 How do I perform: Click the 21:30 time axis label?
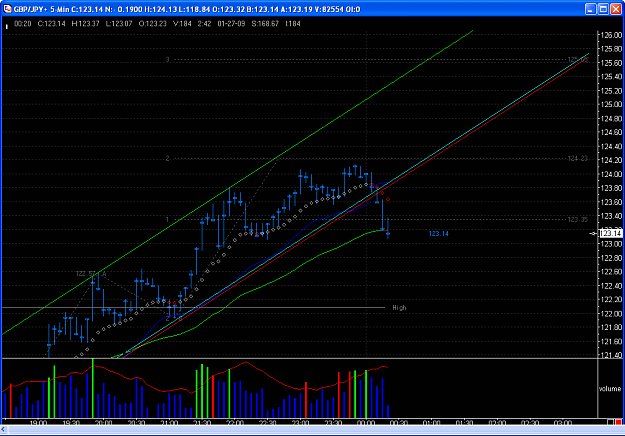202,422
